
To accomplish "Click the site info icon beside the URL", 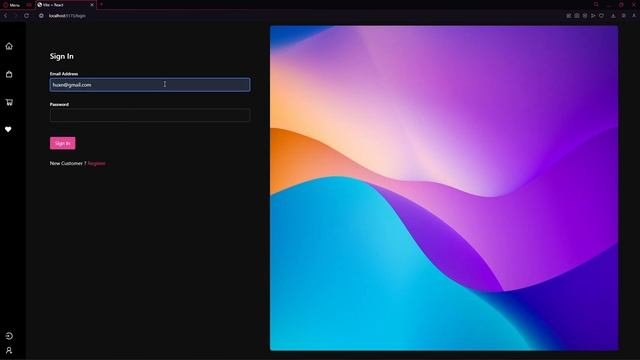I will tap(41, 16).
